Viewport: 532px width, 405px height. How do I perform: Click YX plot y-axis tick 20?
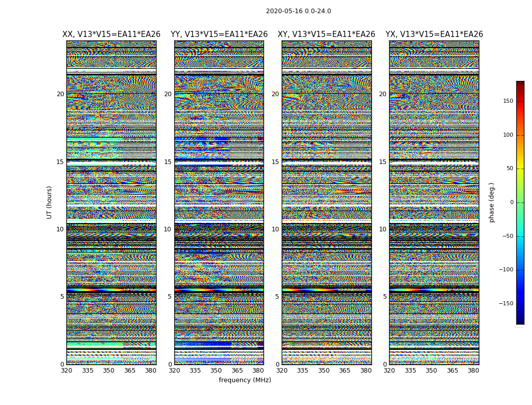click(383, 94)
